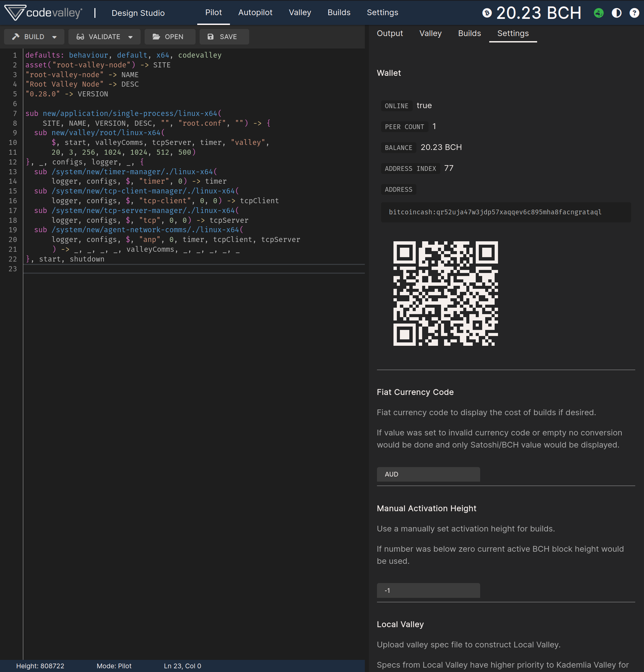
Task: Click the PEER COUNT label
Action: [x=405, y=127]
